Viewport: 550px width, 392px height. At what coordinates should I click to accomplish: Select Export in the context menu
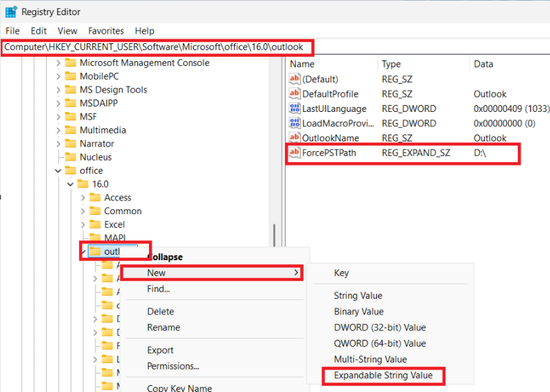[x=160, y=350]
